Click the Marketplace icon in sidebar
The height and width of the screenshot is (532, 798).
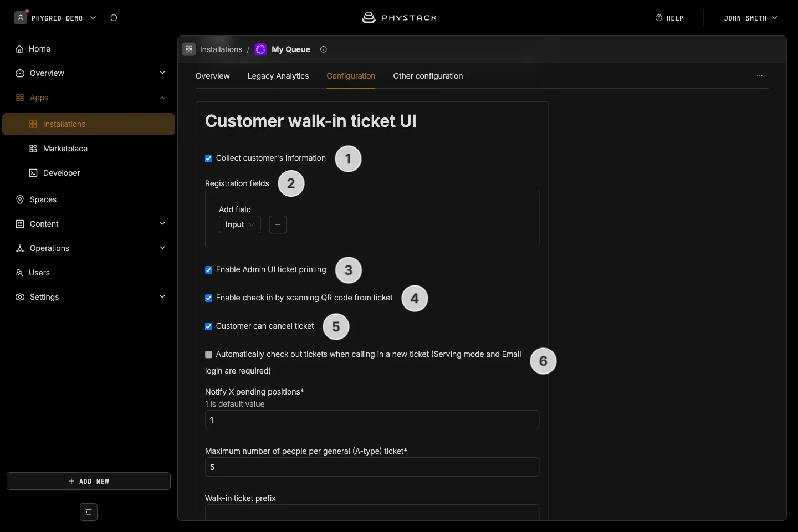pyautogui.click(x=33, y=149)
